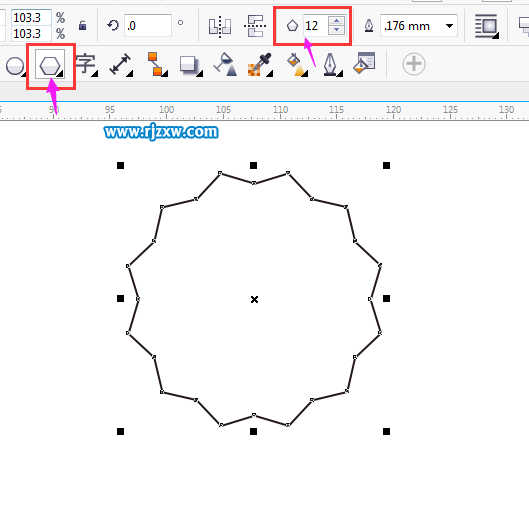Click the outline width pen nib icon
Viewport: 529px width, 512px height.
click(369, 26)
